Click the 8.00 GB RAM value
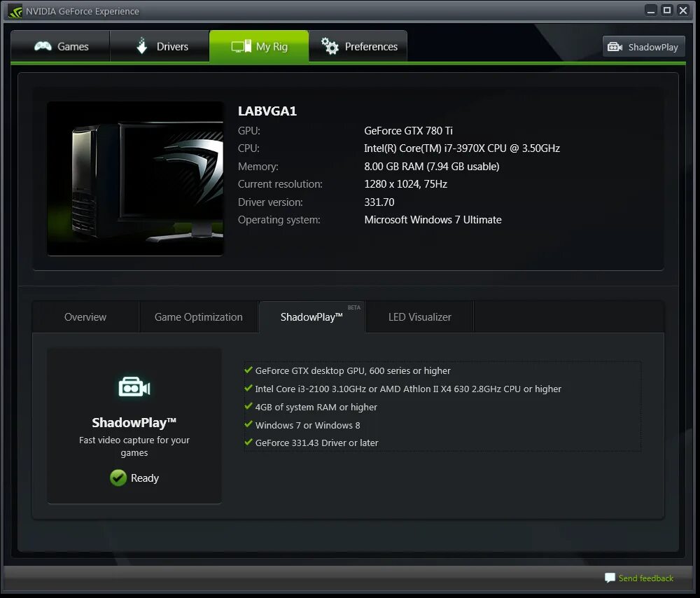 pyautogui.click(x=431, y=167)
